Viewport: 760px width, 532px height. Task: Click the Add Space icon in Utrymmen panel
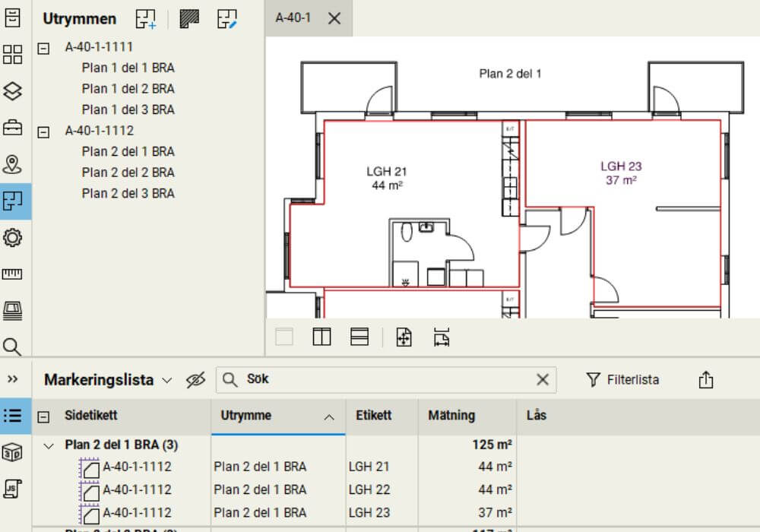pyautogui.click(x=146, y=18)
